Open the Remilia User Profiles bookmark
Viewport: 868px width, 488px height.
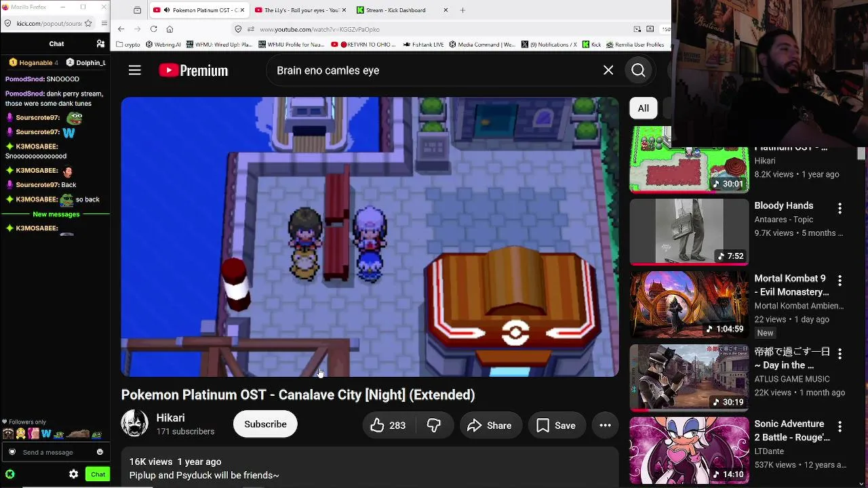coord(635,45)
